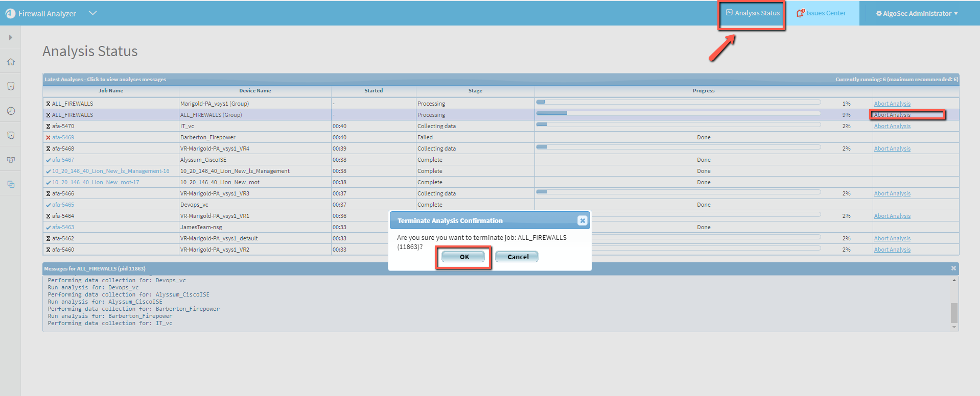Screen dimensions: 980x396
Task: Open the failed afa-5469 job link
Action: point(63,137)
